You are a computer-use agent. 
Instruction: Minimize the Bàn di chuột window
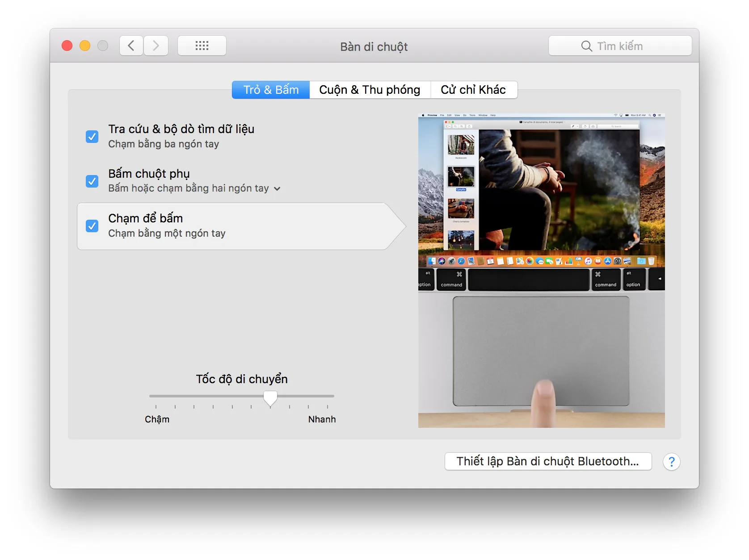pos(85,46)
